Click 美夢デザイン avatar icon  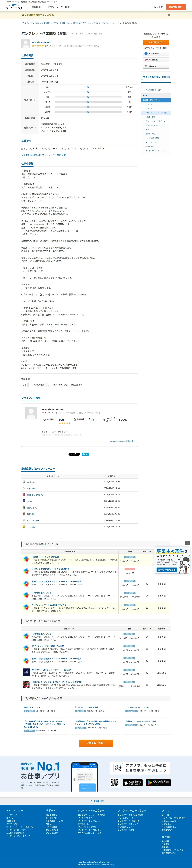(24, 507)
